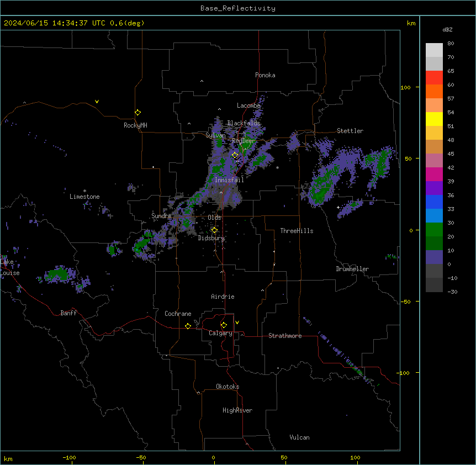Click the Strathmore city label
Screen dimensions: 476x465
(x=285, y=336)
